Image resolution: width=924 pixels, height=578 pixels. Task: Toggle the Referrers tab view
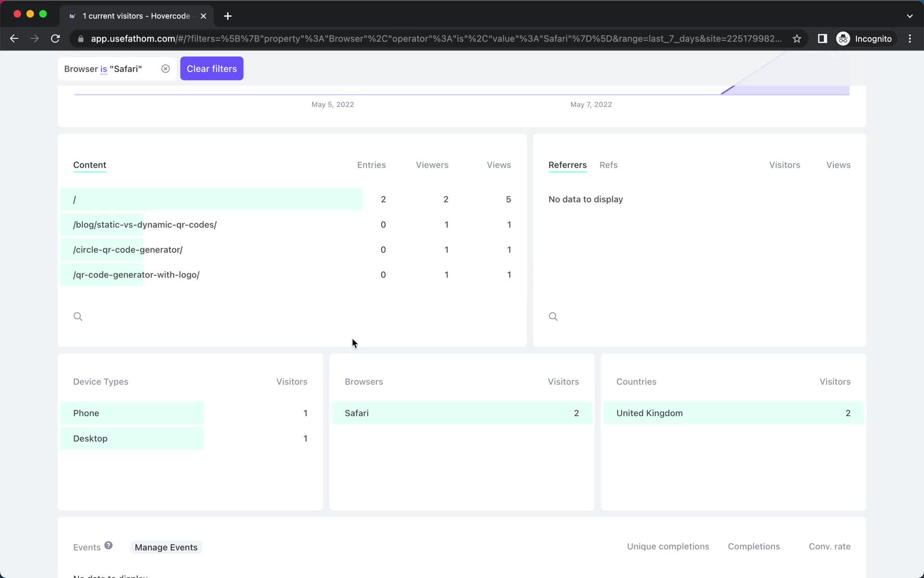click(568, 164)
